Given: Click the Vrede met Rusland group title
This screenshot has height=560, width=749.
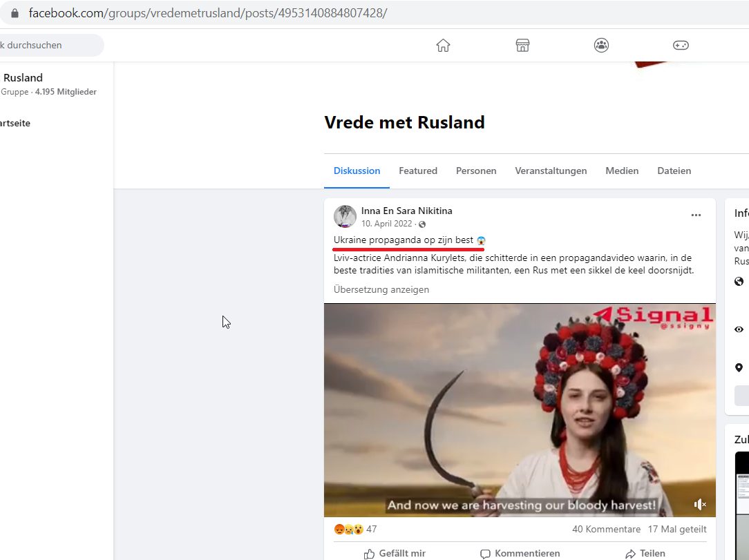Looking at the screenshot, I should pos(404,123).
